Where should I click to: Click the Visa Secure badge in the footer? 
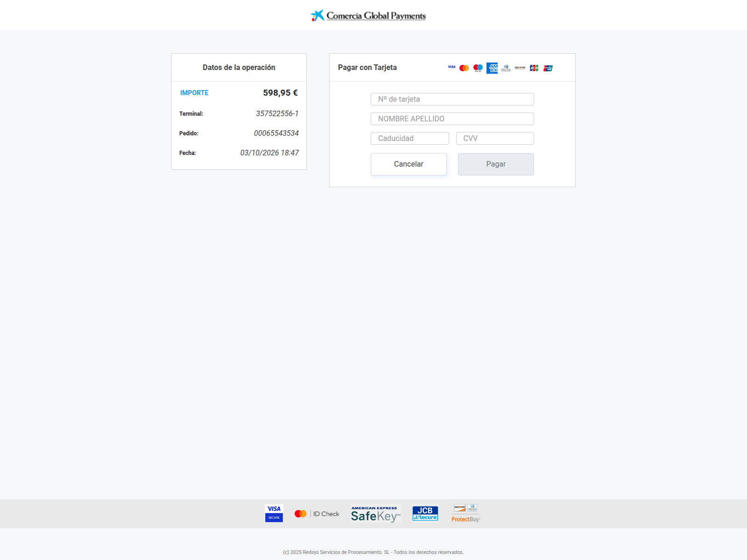274,513
